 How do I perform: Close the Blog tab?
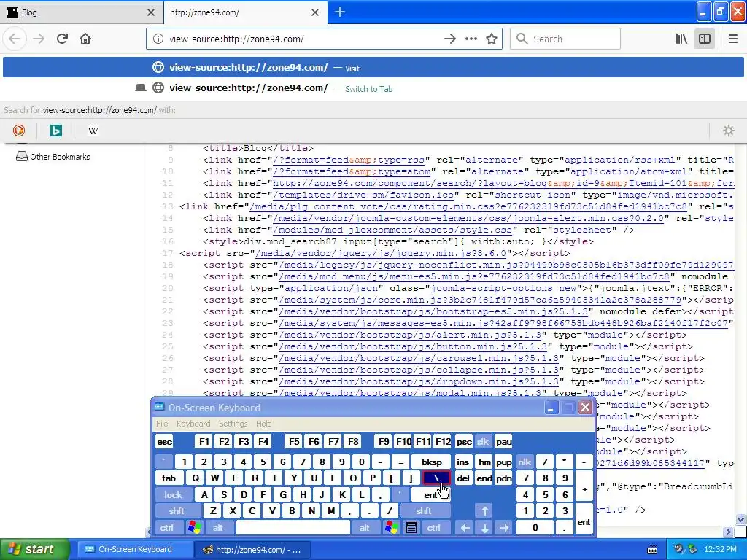150,12
